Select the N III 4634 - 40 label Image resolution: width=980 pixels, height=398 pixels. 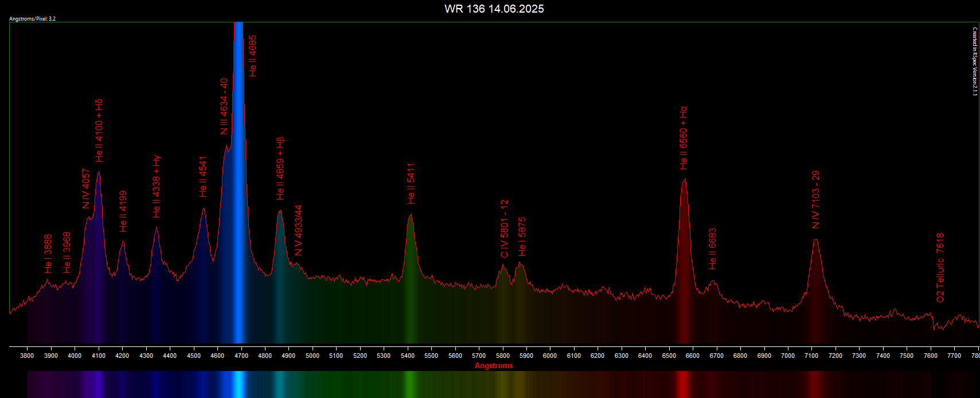224,106
